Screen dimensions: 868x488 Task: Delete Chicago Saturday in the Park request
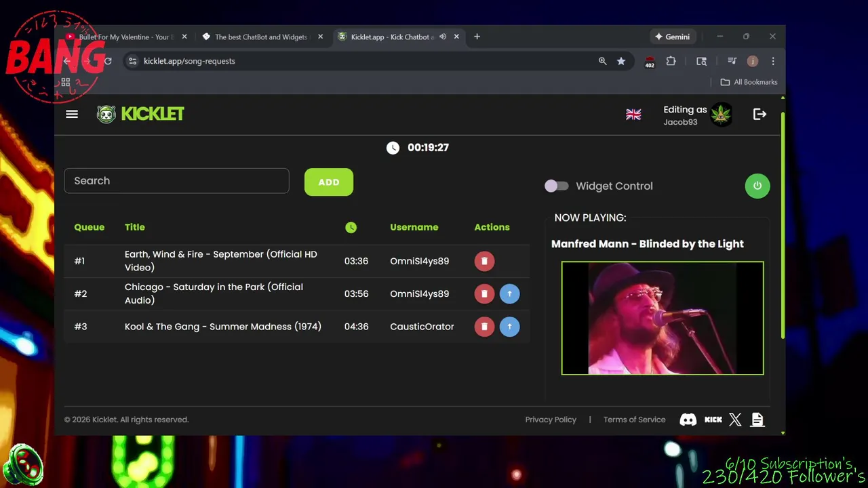[x=484, y=293]
